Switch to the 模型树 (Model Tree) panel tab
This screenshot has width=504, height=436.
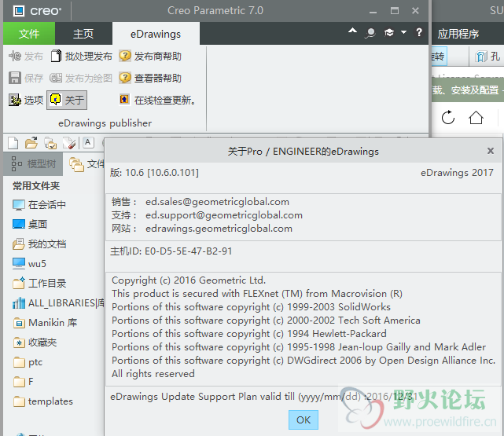[x=34, y=164]
